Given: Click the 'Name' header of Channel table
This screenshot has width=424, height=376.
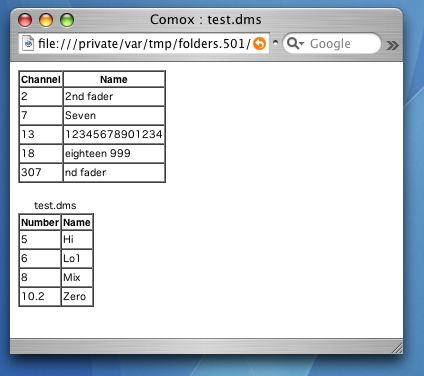Looking at the screenshot, I should 114,79.
